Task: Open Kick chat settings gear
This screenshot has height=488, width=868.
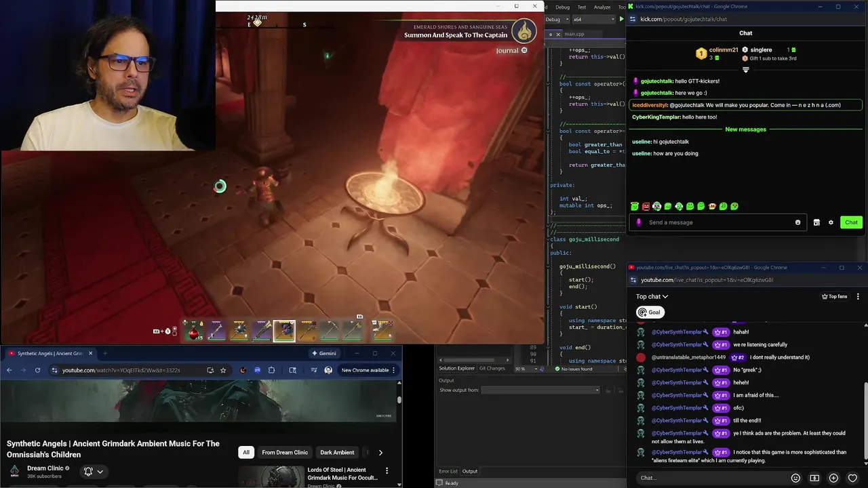Action: click(831, 222)
